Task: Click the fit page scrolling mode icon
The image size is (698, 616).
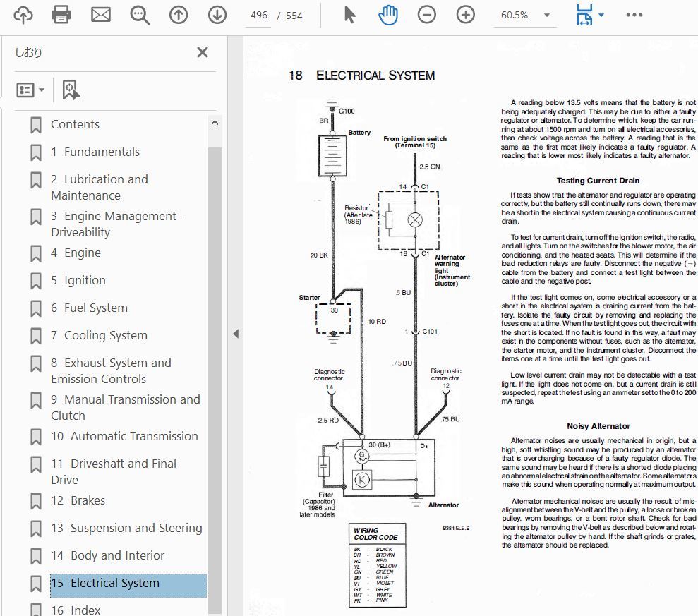Action: click(584, 15)
